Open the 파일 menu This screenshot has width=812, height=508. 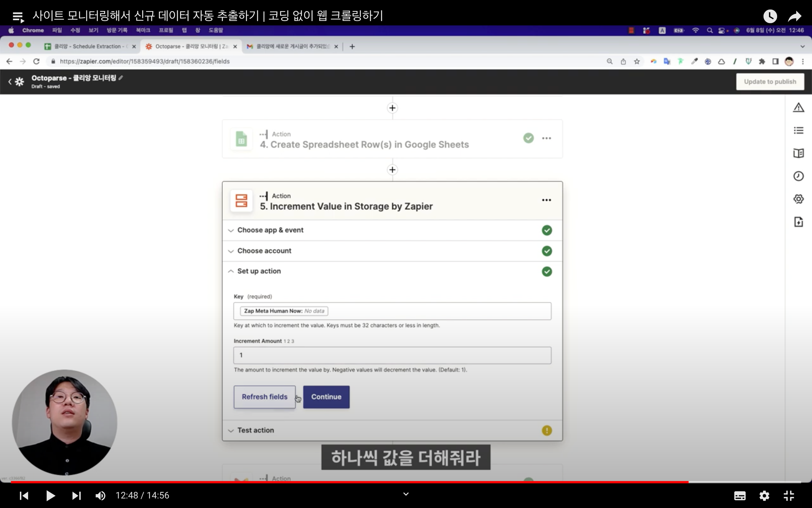click(57, 31)
